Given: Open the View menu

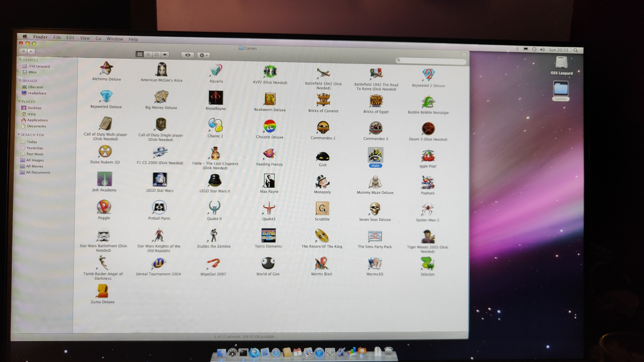Looking at the screenshot, I should click(85, 38).
